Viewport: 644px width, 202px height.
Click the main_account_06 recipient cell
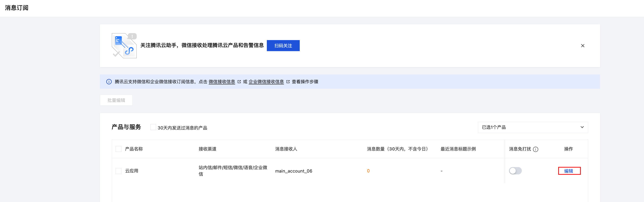click(x=294, y=171)
